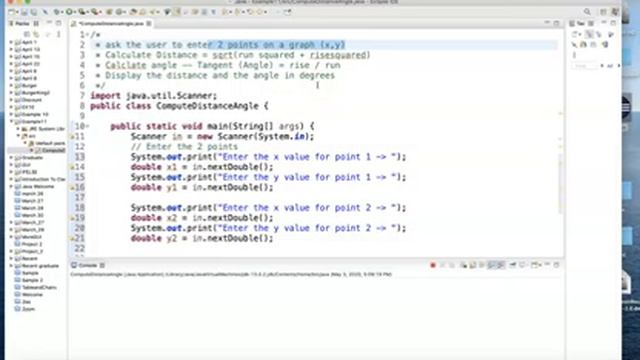Toggle Mark Occurrences in main toolbar
Screen dimensions: 640x360
pos(177,12)
